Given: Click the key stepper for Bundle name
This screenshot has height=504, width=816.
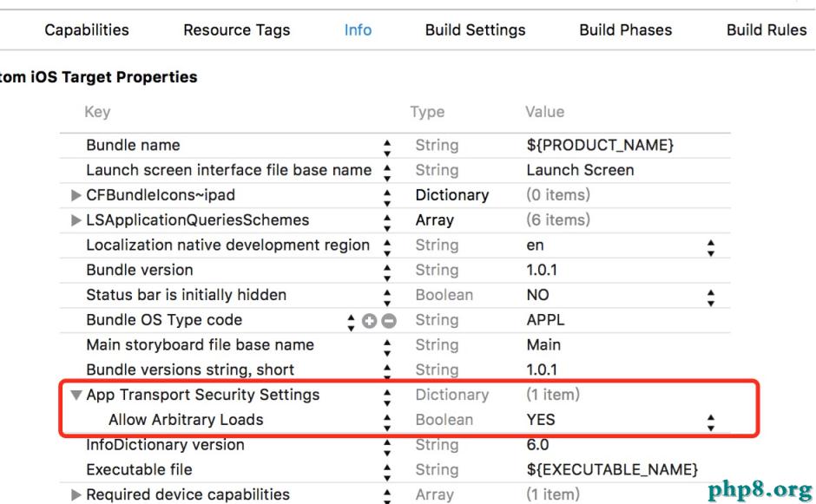Looking at the screenshot, I should point(387,146).
